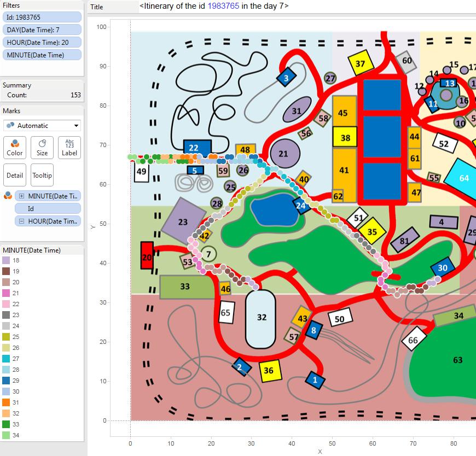Expand the MINUTE(Date Time) pill in Marks
The height and width of the screenshot is (456, 476).
pyautogui.click(x=21, y=196)
